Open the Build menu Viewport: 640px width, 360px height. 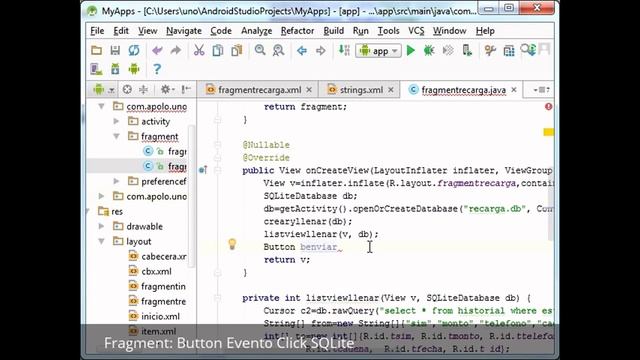point(333,31)
